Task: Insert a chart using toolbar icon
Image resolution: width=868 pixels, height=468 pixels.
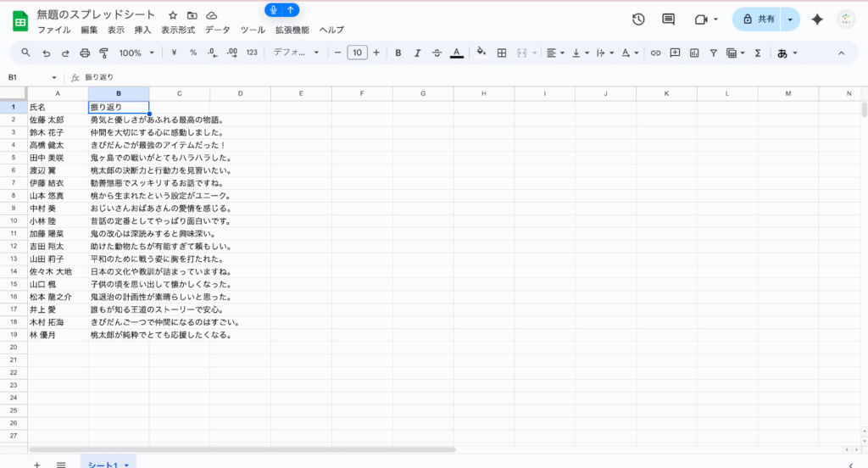Action: click(x=694, y=53)
